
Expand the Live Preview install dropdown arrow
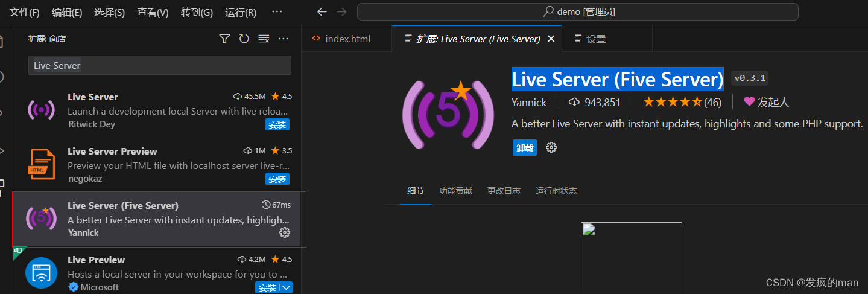point(287,288)
